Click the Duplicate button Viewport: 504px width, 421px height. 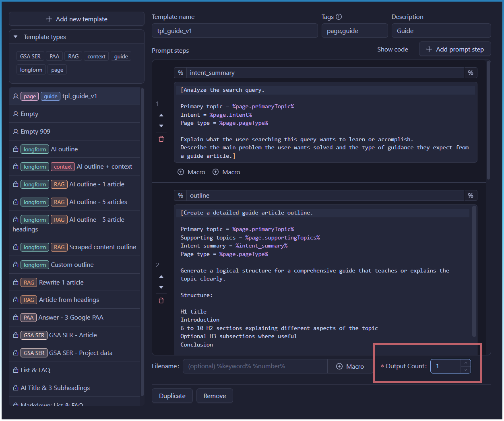(172, 396)
